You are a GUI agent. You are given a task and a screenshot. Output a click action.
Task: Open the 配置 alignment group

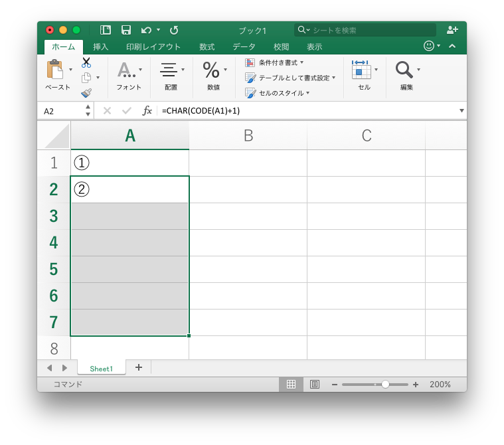[171, 76]
